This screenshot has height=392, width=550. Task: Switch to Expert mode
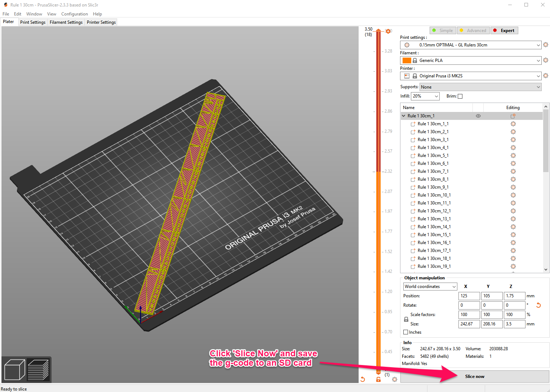tap(504, 31)
